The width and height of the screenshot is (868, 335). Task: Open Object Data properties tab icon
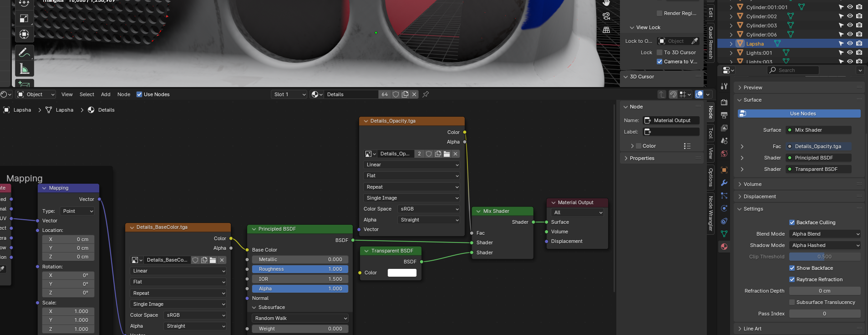click(724, 234)
